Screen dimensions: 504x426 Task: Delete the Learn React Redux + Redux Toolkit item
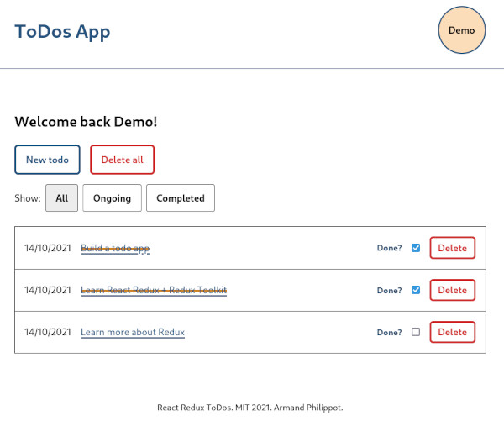(x=452, y=290)
